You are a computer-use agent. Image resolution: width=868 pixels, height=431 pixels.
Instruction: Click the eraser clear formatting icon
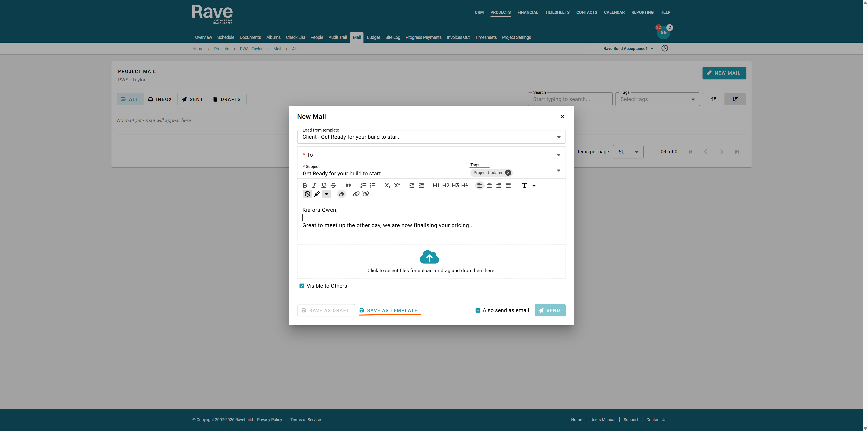tap(341, 194)
